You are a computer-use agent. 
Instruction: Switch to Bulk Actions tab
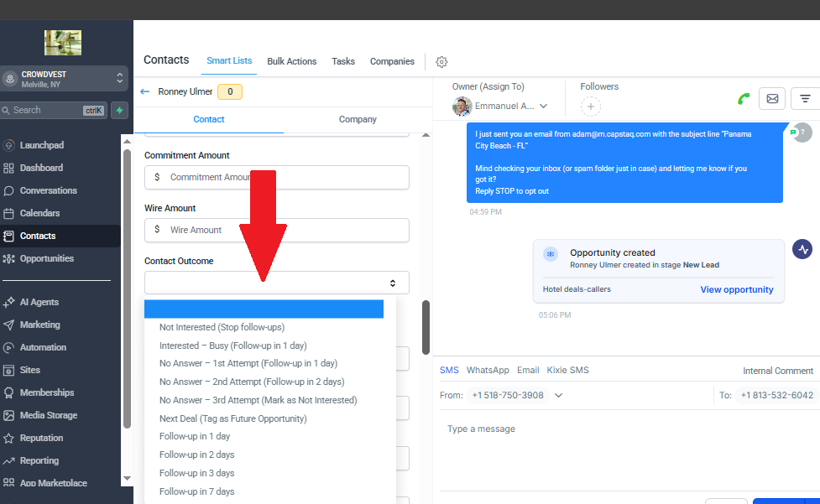292,61
